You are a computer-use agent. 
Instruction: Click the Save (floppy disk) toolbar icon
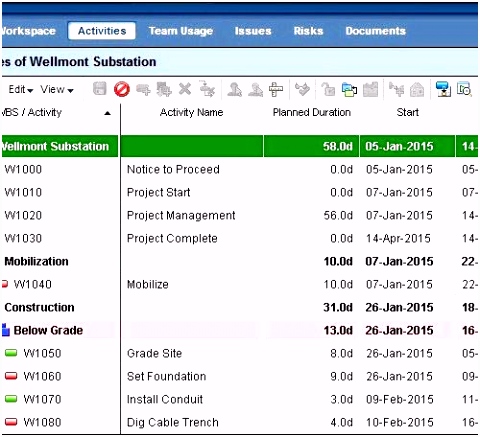(100, 89)
